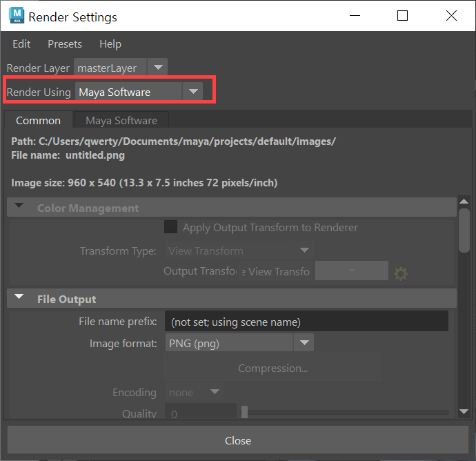Switch to the Common tab

tap(38, 121)
